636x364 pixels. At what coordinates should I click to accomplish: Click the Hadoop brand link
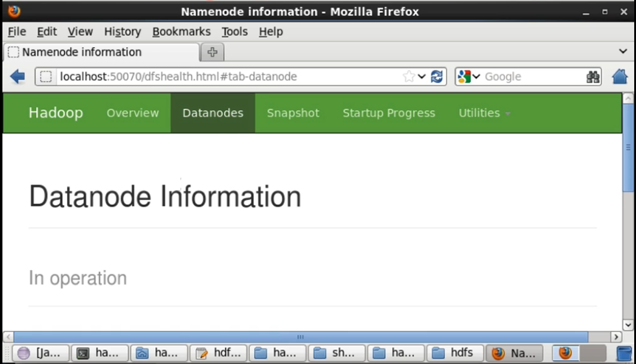tap(55, 113)
